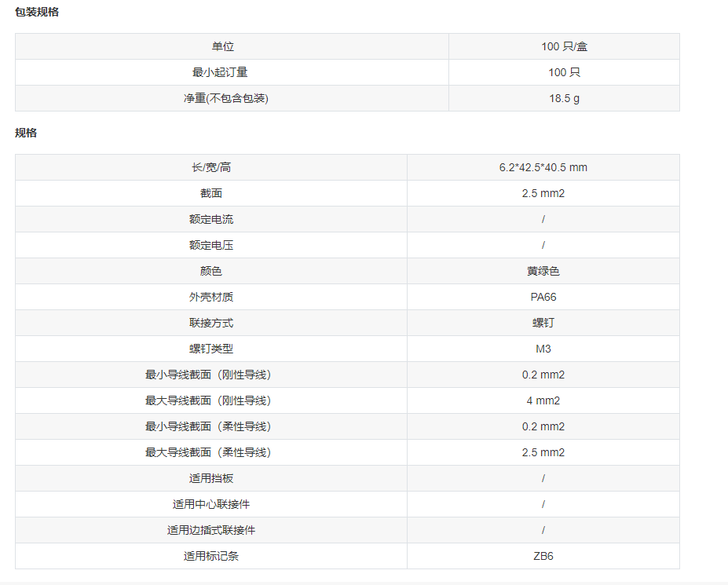Select the ZB6 marker strip value
728x585 pixels.
coord(543,556)
